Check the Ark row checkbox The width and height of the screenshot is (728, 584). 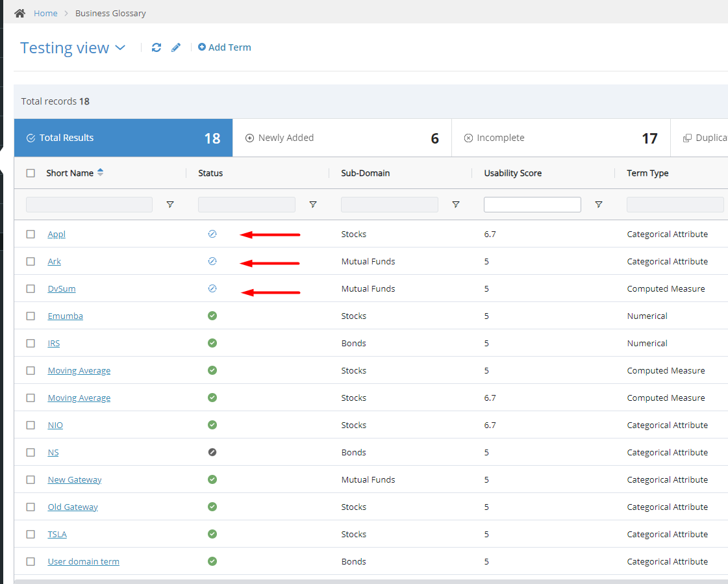(x=31, y=261)
